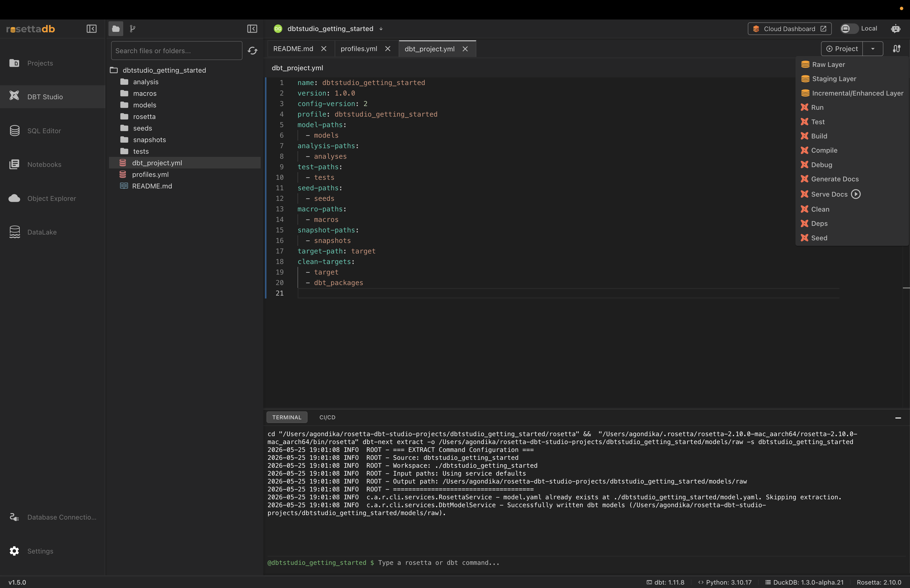Select Run in the dbt menu
This screenshot has height=588, width=910.
(x=852, y=107)
